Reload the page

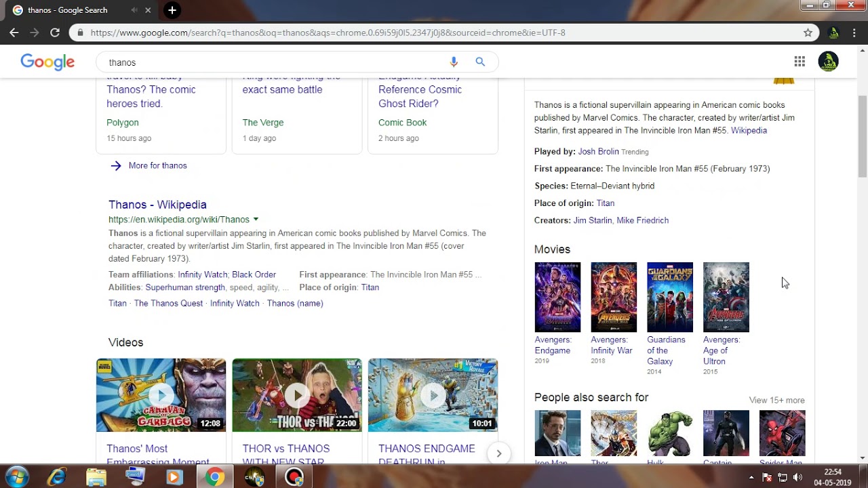[55, 32]
